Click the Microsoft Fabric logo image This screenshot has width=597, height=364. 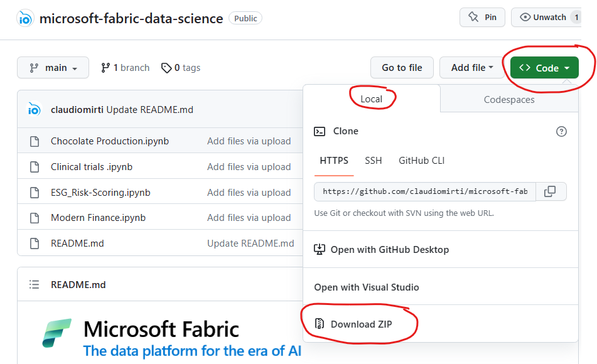pyautogui.click(x=56, y=333)
